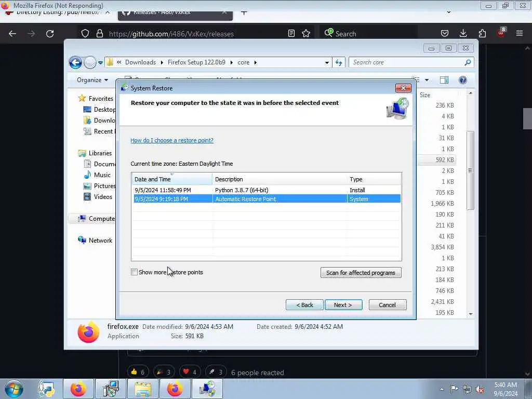Screen dimensions: 532x399
Task: Open 'How do I choose a restore point?' link
Action: tap(172, 140)
